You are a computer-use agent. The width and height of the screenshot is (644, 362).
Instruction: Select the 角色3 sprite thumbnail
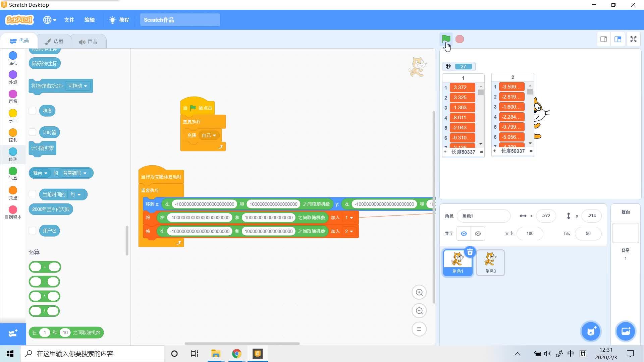(x=490, y=262)
